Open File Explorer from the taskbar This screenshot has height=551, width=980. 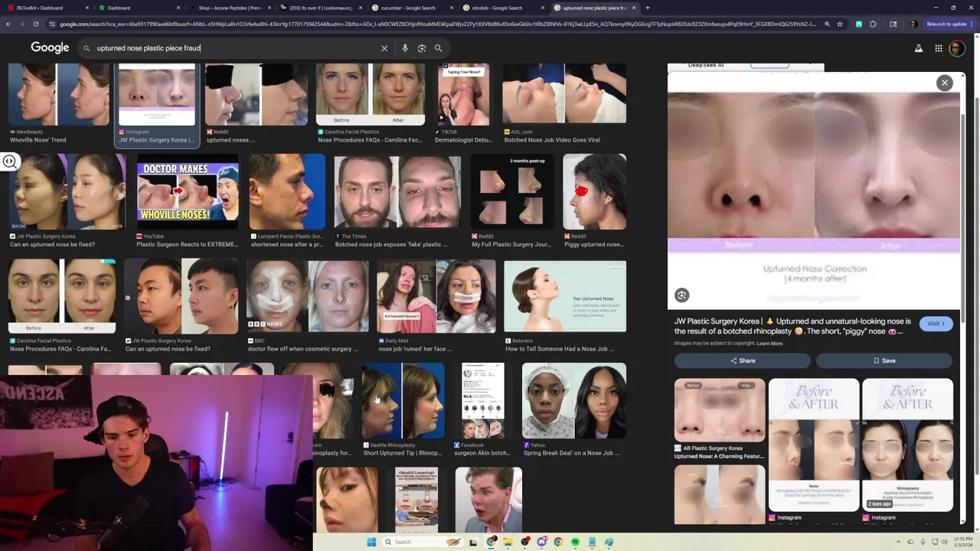click(508, 542)
